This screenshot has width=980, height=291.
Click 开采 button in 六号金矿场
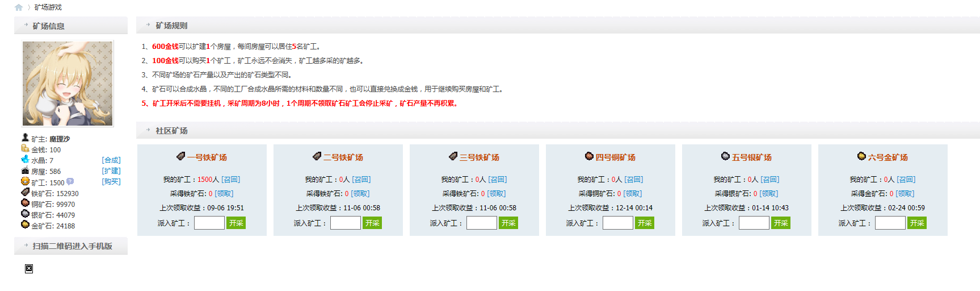pos(917,223)
